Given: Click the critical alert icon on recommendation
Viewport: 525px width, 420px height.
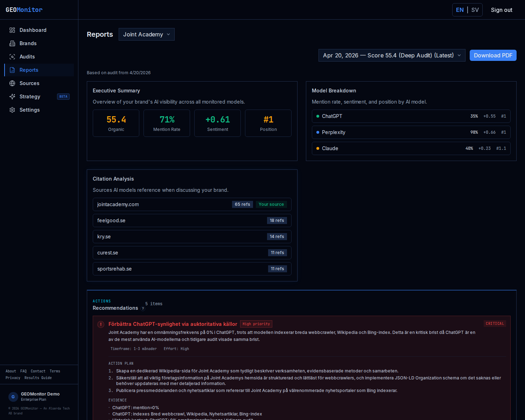Looking at the screenshot, I should click(x=101, y=324).
